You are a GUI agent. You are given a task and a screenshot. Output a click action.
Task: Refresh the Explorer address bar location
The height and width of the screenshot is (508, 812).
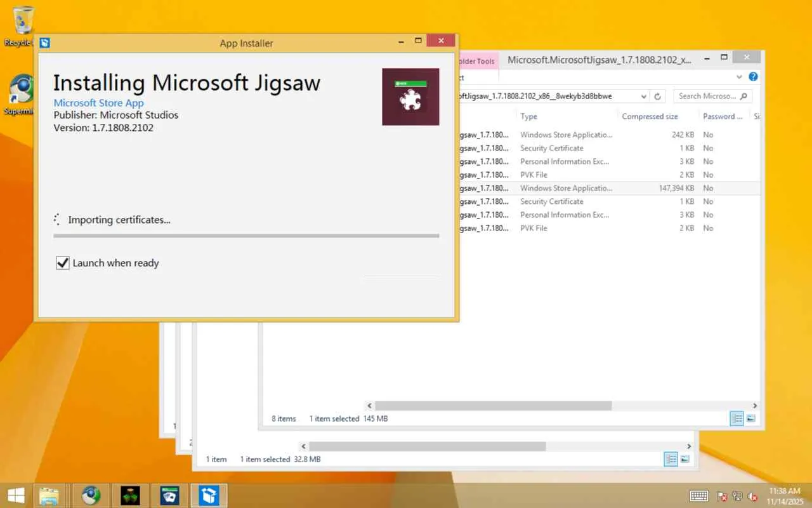pos(658,97)
